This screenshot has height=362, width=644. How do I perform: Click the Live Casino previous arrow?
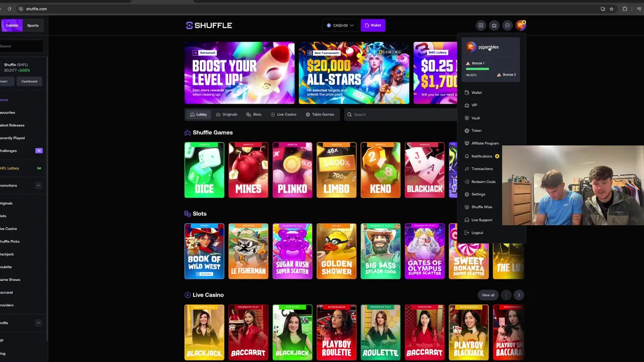[x=506, y=295]
